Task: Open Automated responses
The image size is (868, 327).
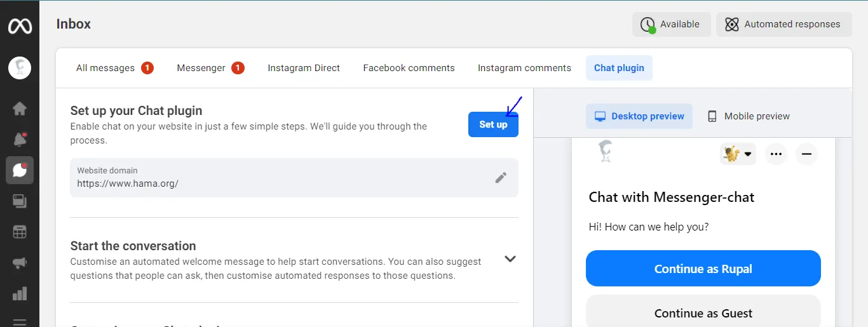Action: [x=783, y=24]
